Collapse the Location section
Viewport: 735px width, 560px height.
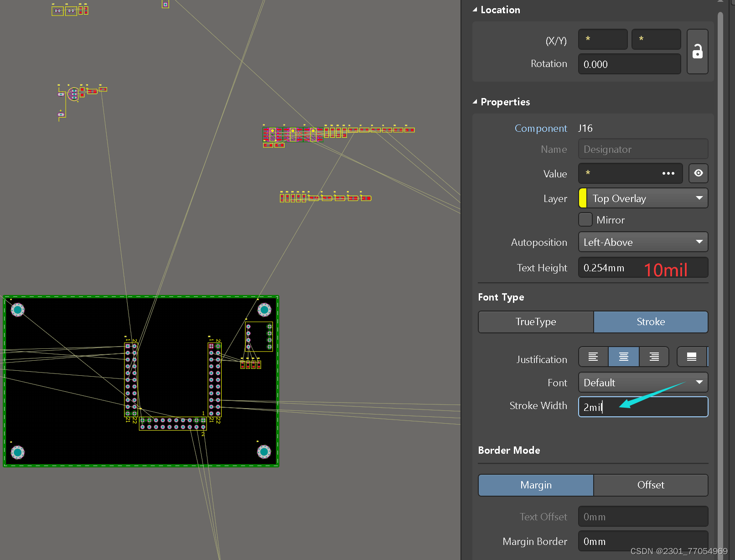pos(475,9)
